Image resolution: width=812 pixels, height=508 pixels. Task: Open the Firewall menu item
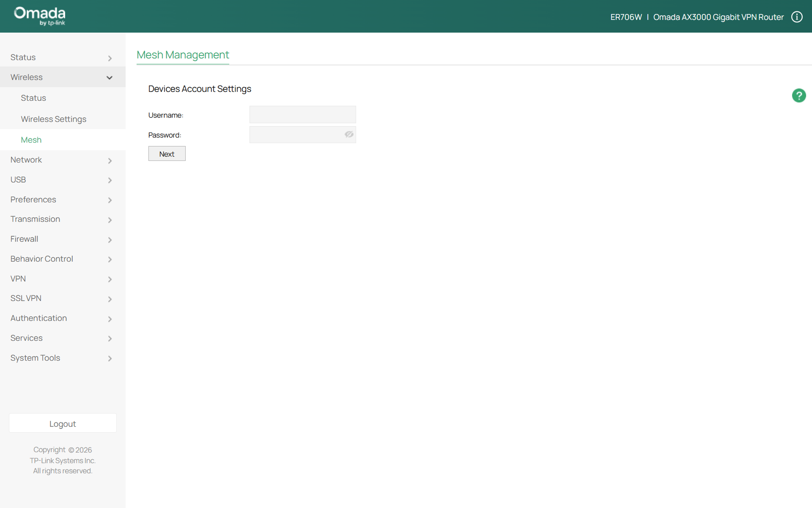(x=63, y=239)
